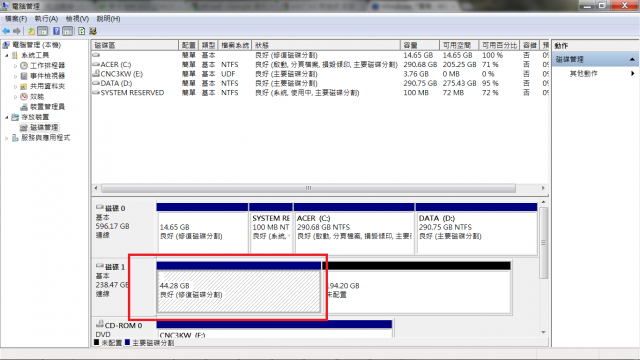Select 電腦管理 (本機) root node
This screenshot has width=640, height=360.
(36, 45)
